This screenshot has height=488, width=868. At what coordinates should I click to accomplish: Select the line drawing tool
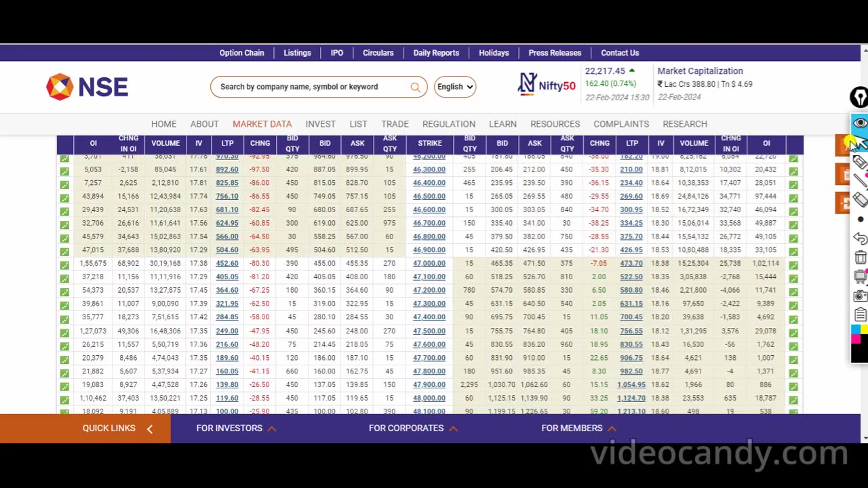click(860, 180)
